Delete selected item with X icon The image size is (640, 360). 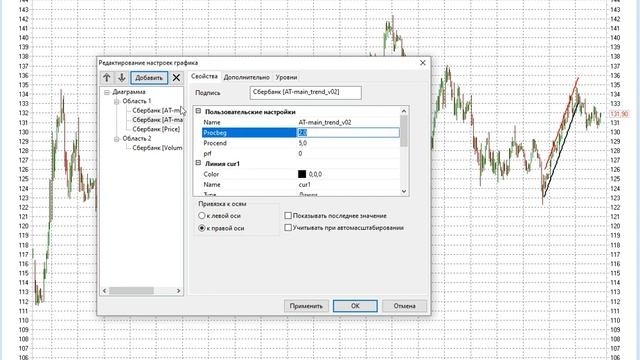[x=176, y=78]
